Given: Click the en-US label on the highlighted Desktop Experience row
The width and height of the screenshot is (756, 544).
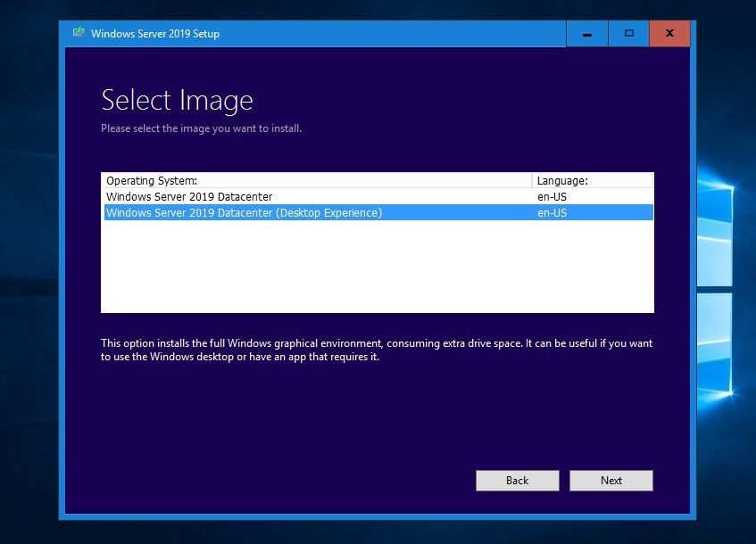Looking at the screenshot, I should tap(551, 212).
